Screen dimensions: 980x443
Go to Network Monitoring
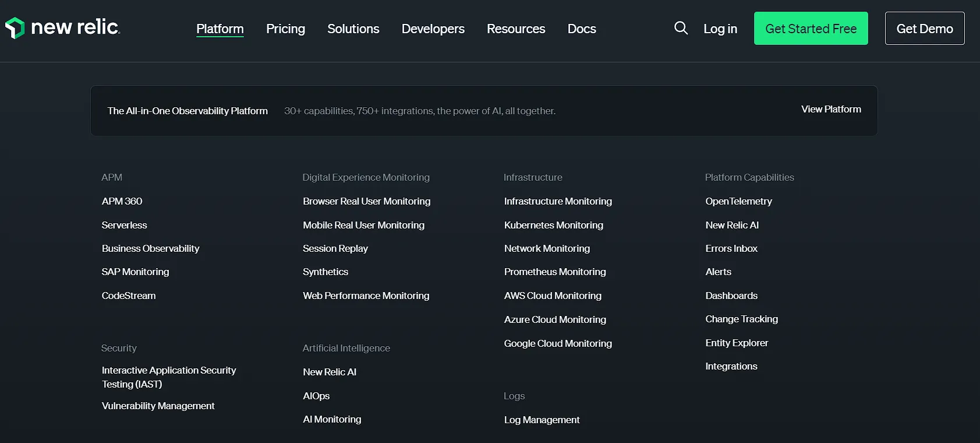click(547, 248)
